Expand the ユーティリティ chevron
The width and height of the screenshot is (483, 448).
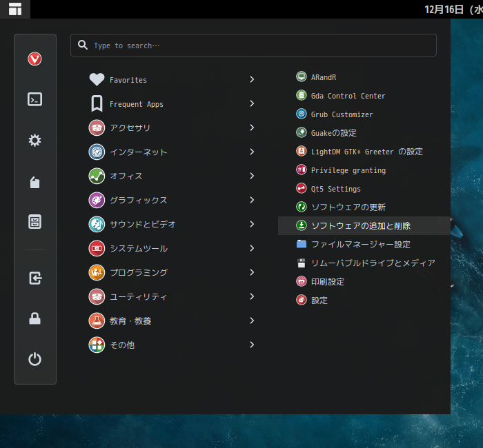coord(252,296)
